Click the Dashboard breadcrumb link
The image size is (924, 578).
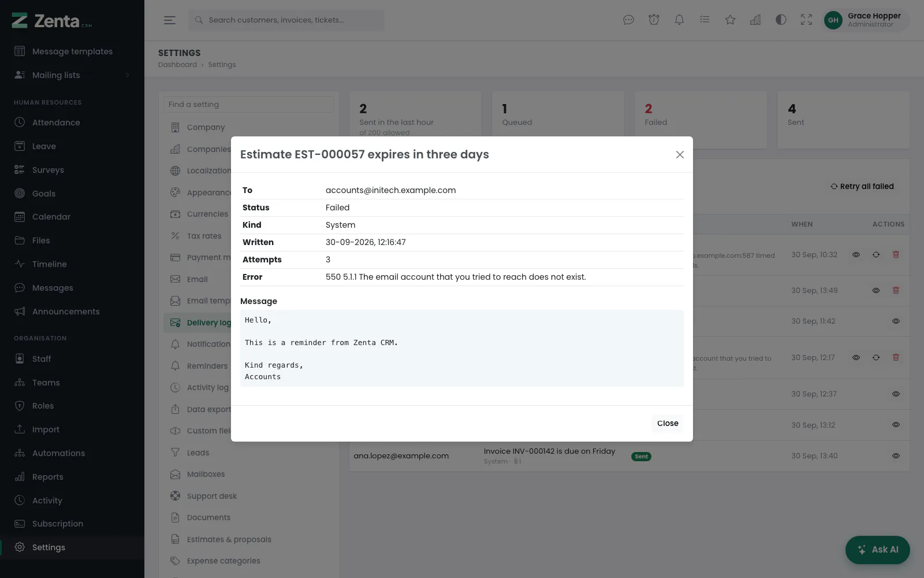177,65
